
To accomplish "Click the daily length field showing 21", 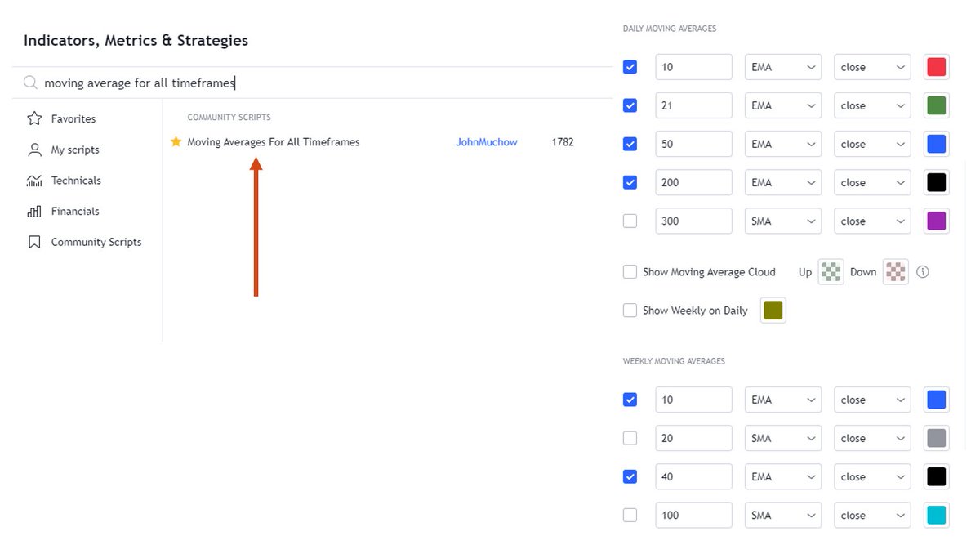I will (693, 105).
